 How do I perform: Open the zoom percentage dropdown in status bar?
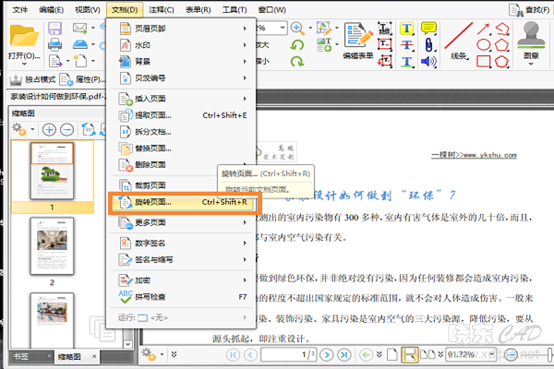[x=491, y=354]
